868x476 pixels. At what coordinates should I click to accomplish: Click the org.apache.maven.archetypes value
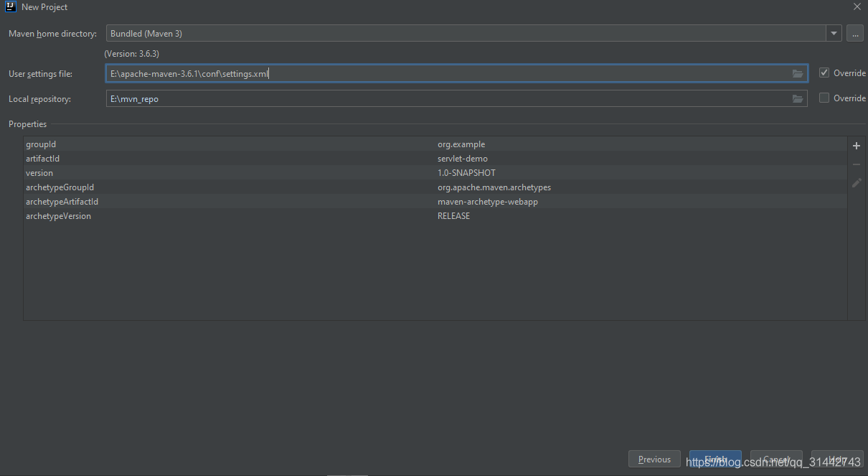click(x=494, y=187)
